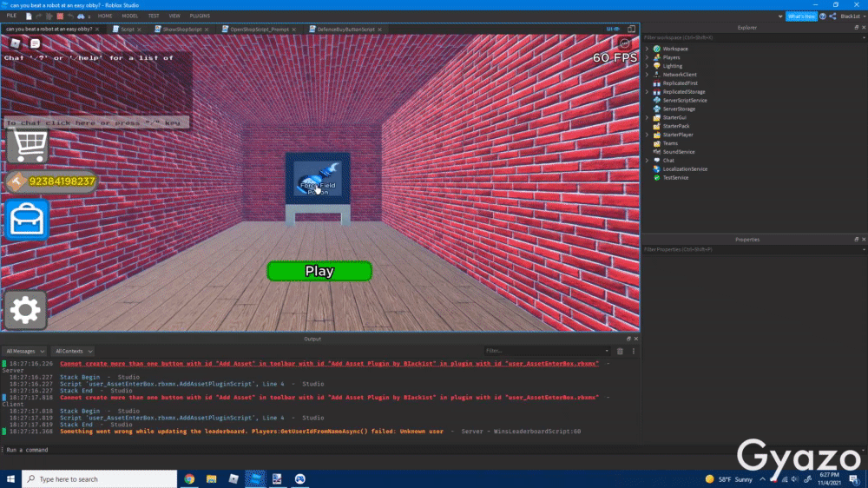The height and width of the screenshot is (488, 868).
Task: Select SoundService in Explorer
Action: 678,152
